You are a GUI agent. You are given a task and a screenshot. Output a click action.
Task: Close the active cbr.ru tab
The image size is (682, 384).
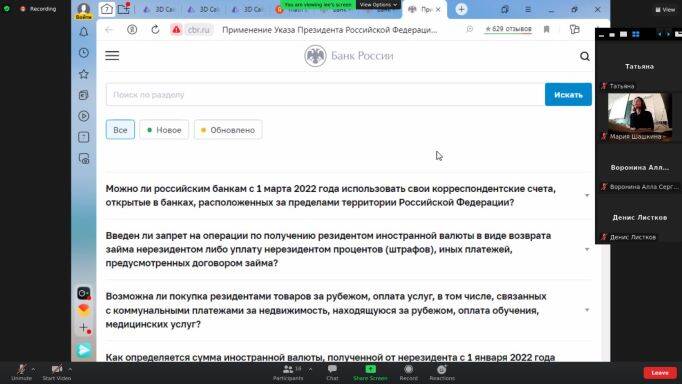pos(438,9)
